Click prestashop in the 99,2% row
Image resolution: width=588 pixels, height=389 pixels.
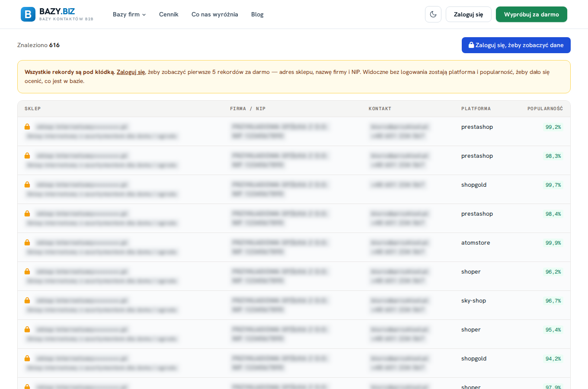pos(477,127)
